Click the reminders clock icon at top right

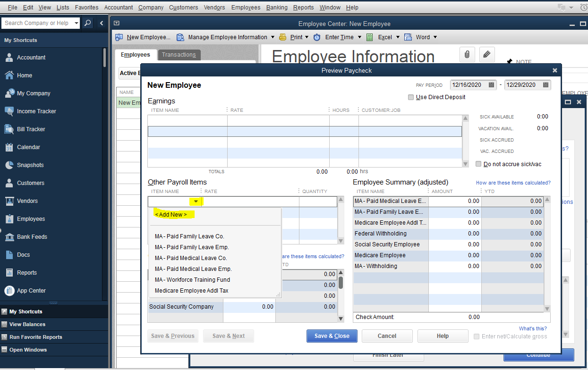coord(583,8)
